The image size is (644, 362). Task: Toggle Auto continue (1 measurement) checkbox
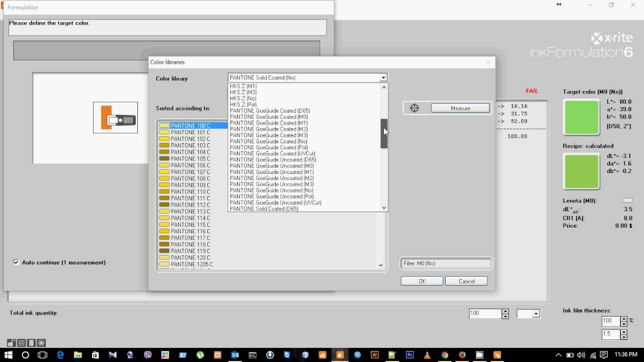[16, 262]
